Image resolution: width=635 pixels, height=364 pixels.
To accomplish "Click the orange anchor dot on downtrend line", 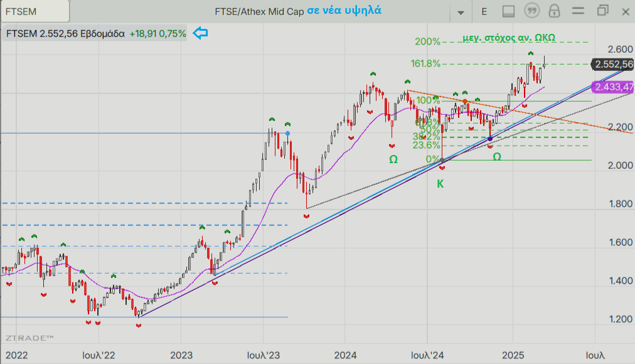I will coord(465,101).
